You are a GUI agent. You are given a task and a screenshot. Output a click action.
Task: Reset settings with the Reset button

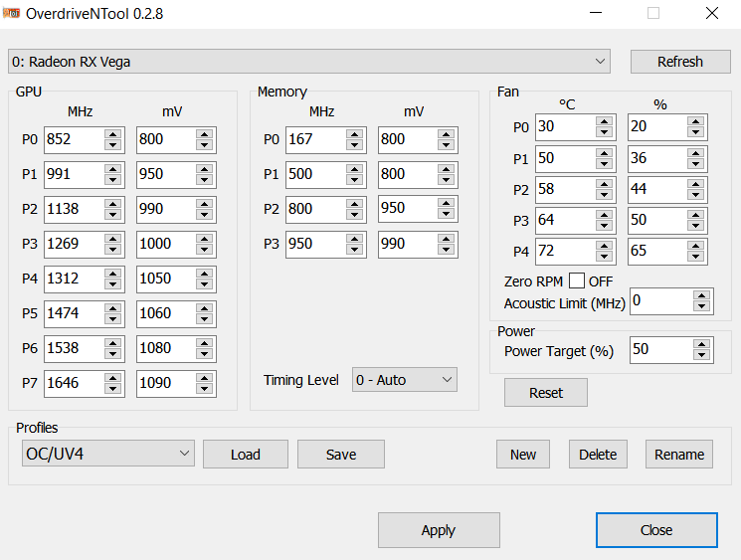546,393
